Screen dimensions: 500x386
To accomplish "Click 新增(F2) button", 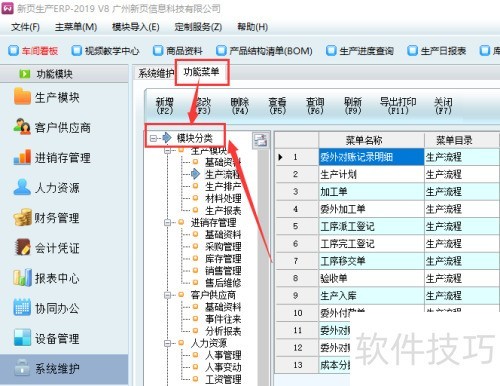I will tap(164, 106).
